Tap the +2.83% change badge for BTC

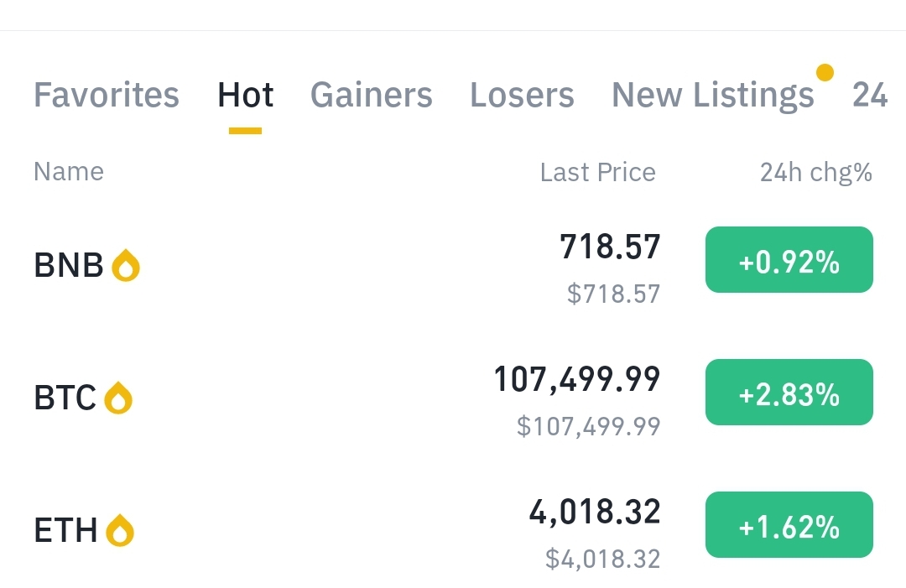point(789,393)
